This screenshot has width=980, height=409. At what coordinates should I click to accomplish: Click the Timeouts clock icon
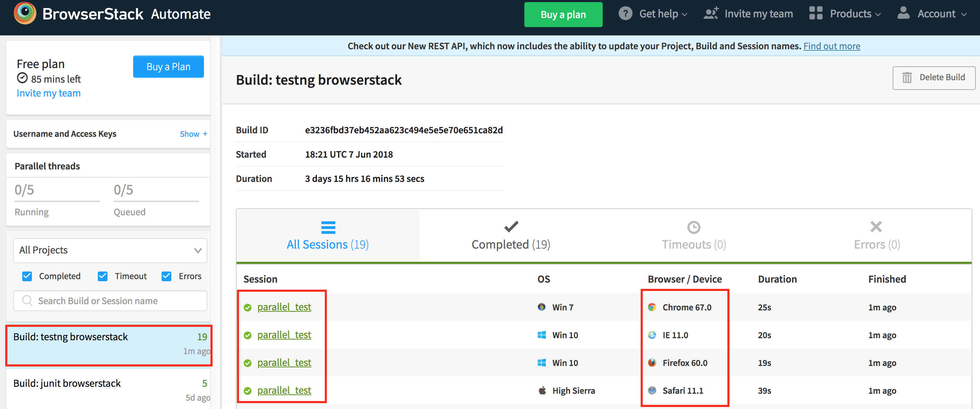tap(694, 227)
